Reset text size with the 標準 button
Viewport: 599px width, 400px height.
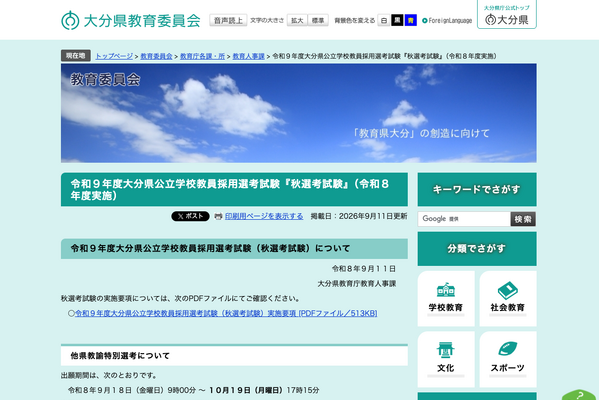point(318,20)
